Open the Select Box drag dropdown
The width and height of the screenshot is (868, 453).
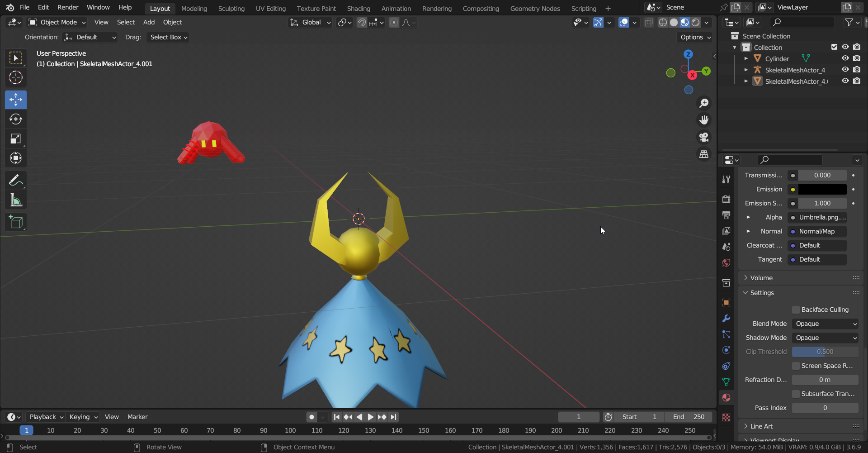click(x=167, y=37)
